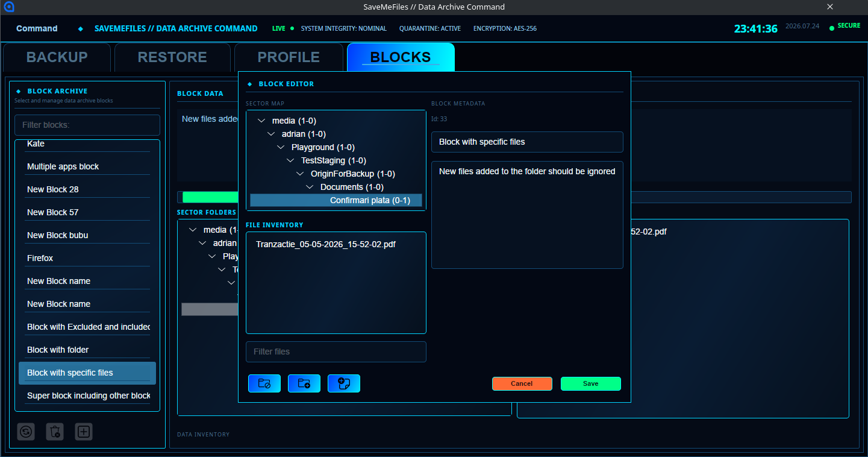
Task: Click the ENCRYPTION: AES-256 status text
Action: coord(505,28)
